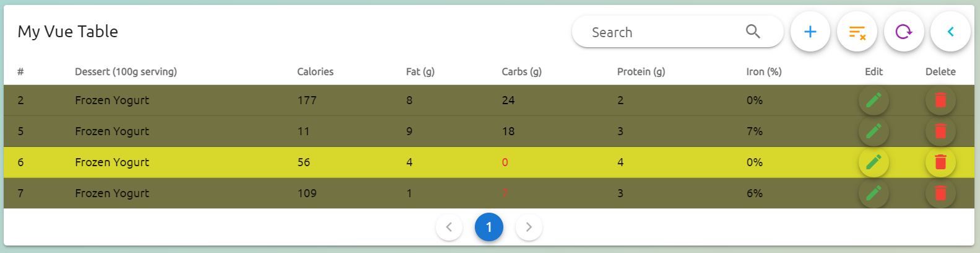Sort by Calories column header
The height and width of the screenshot is (253, 980).
(x=315, y=72)
